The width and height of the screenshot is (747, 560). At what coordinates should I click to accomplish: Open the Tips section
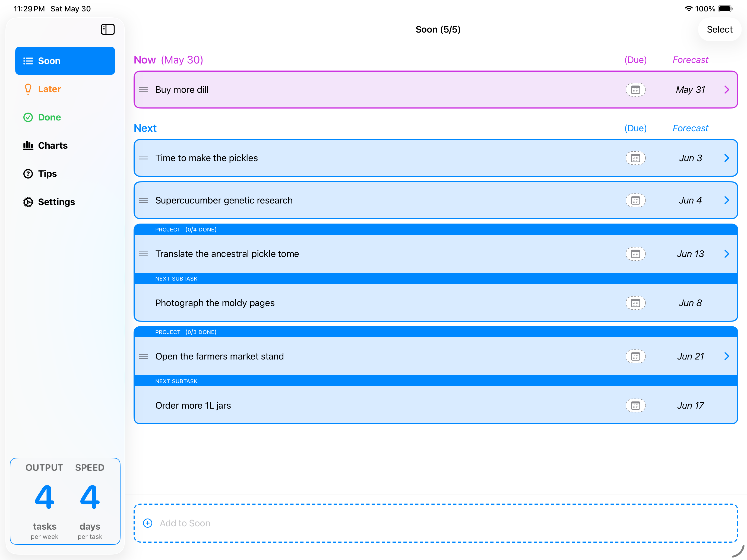click(65, 173)
